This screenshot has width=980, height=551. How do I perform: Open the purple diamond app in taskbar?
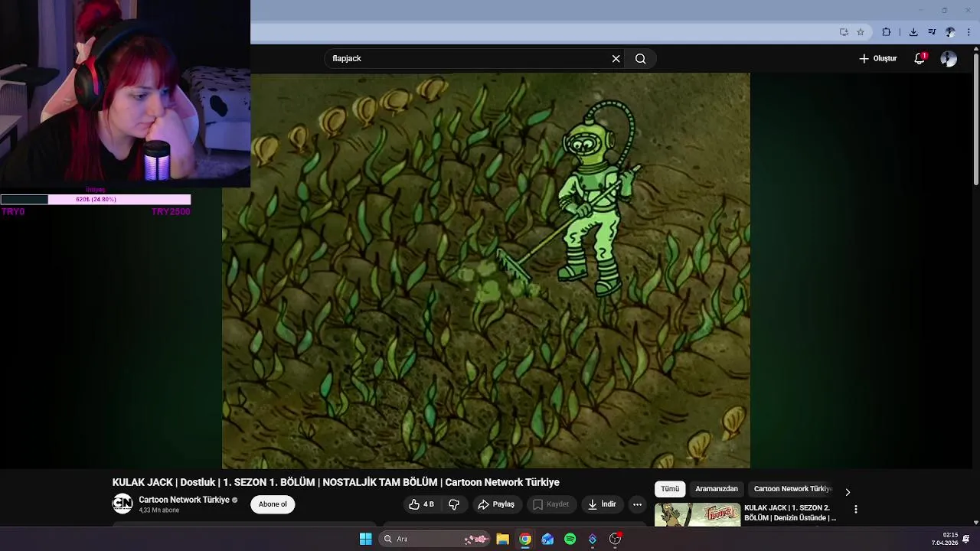(x=593, y=539)
